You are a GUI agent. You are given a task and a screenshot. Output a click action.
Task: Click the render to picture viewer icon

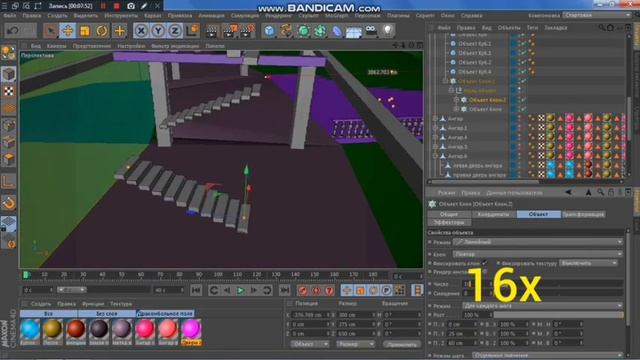coord(230,31)
